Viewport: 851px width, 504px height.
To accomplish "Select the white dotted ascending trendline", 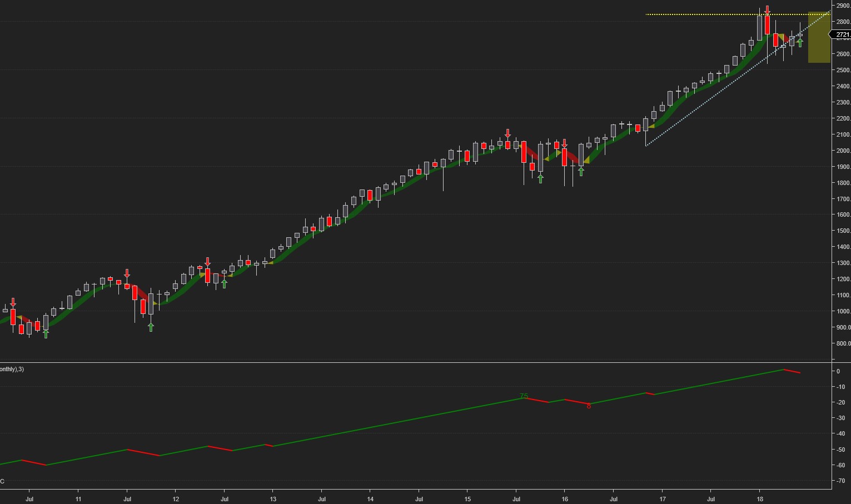I will pyautogui.click(x=738, y=78).
